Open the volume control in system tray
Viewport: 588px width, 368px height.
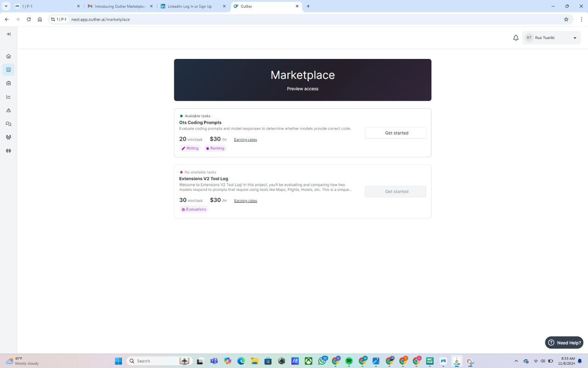coord(543,361)
